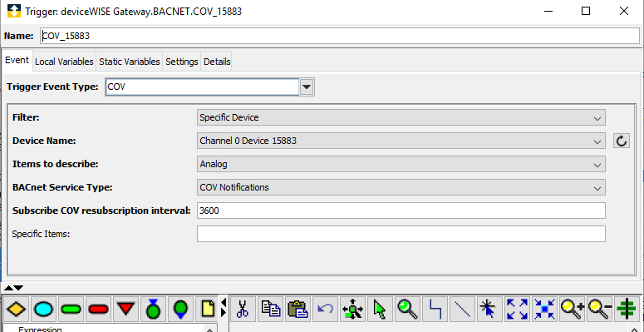Viewport: 644px width, 332px height.
Task: Open the Device Name dropdown
Action: (401, 141)
